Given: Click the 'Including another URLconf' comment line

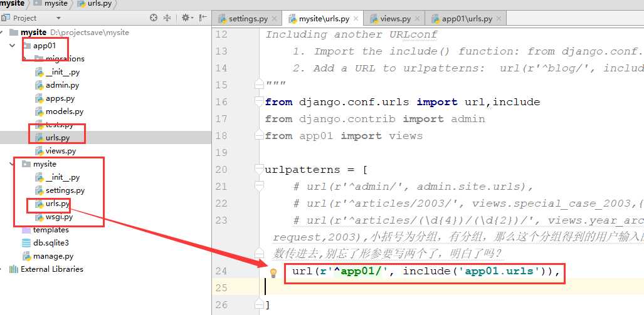Looking at the screenshot, I should pyautogui.click(x=351, y=34).
